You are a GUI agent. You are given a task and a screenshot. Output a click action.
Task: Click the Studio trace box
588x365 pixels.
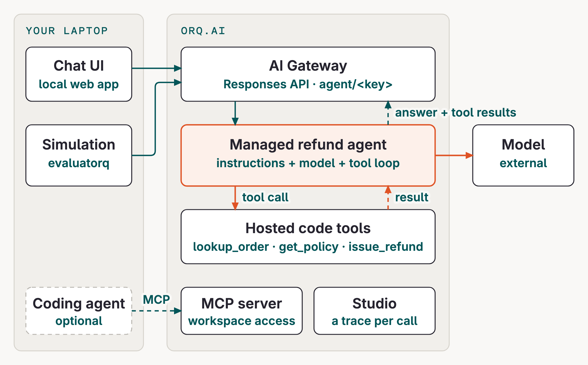[x=375, y=311]
